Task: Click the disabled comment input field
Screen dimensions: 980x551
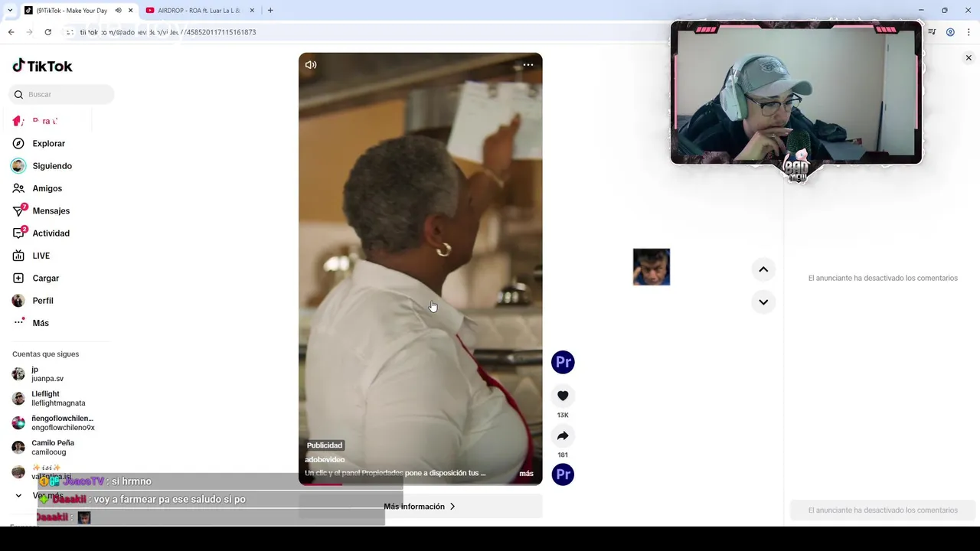Action: pos(883,510)
